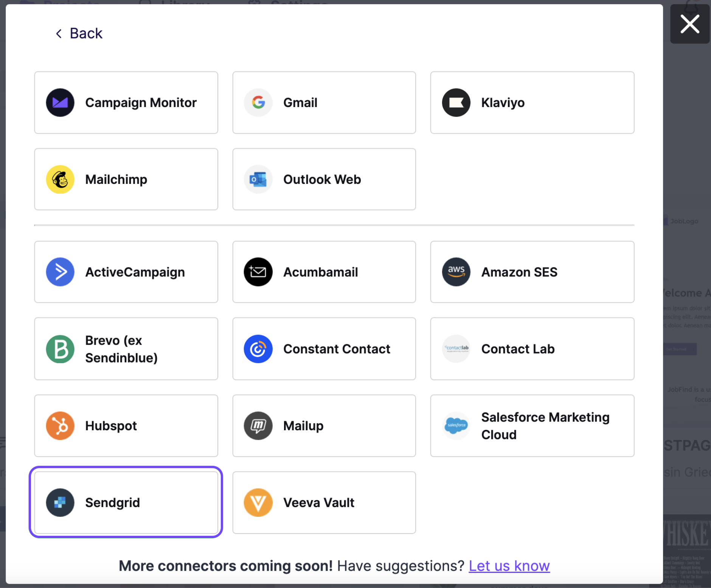Viewport: 711px width, 588px height.
Task: Choose the Klaviyo flag icon
Action: (456, 103)
